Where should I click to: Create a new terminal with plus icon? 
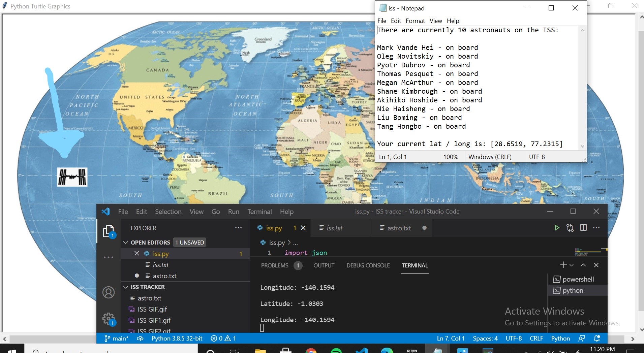click(563, 265)
